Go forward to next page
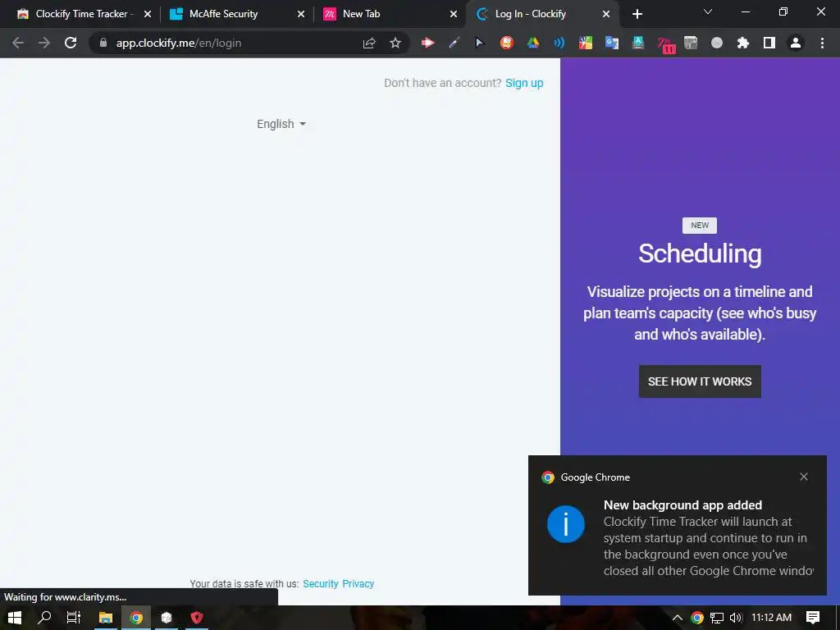This screenshot has height=630, width=840. (x=44, y=43)
